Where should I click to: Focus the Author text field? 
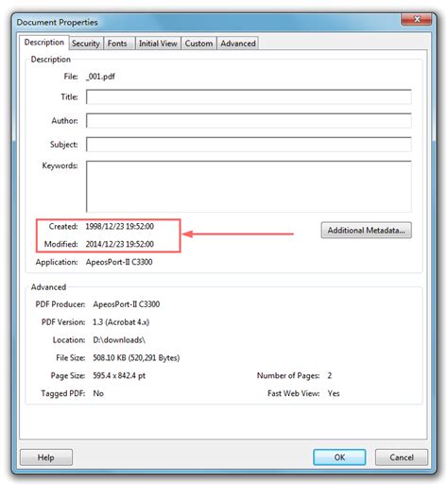coord(249,121)
